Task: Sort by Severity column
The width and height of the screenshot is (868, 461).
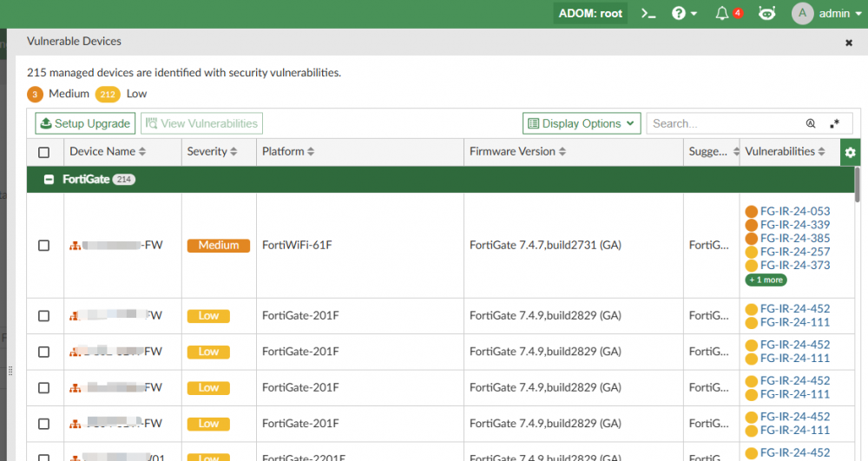Action: [x=212, y=152]
